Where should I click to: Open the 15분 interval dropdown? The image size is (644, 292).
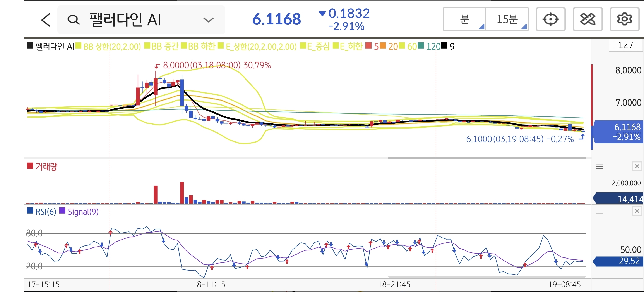507,19
